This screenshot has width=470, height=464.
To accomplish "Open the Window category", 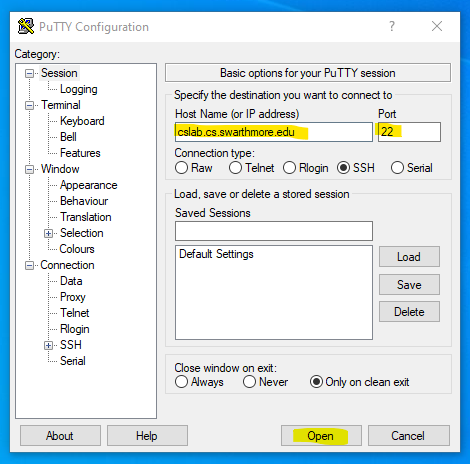I will [60, 169].
